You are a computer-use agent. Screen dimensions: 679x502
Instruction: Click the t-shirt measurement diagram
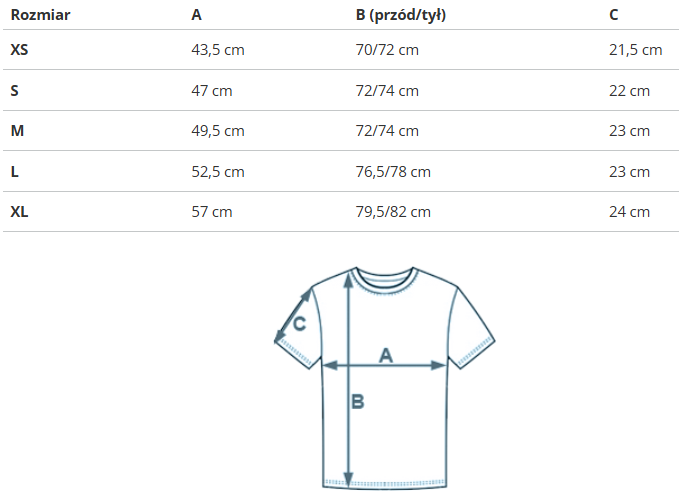385,378
